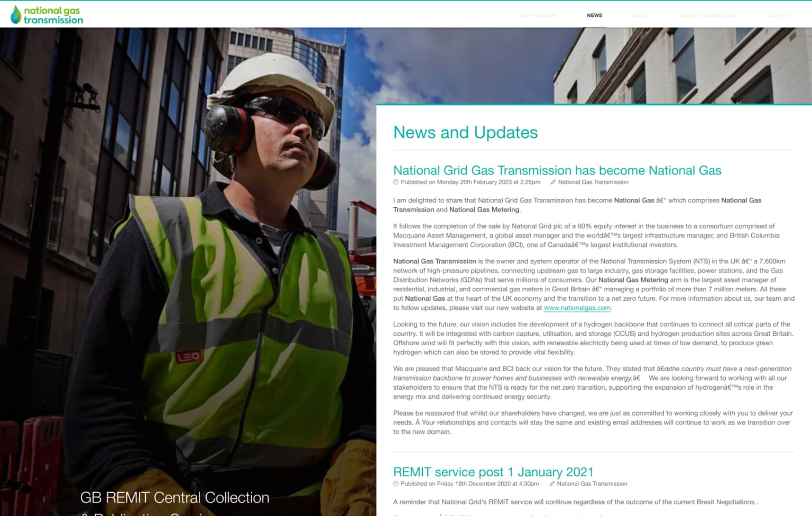Go to the About page

(641, 15)
